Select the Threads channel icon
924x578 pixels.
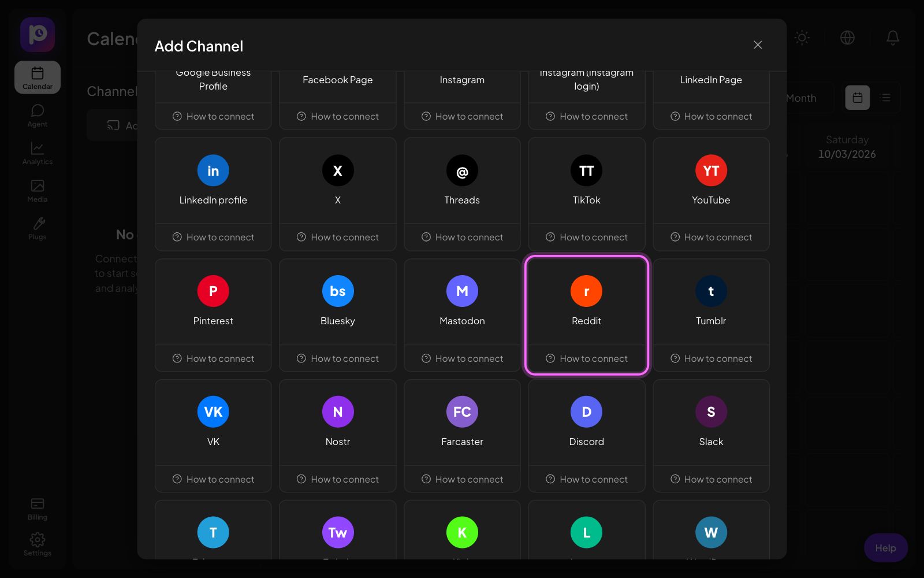click(462, 171)
